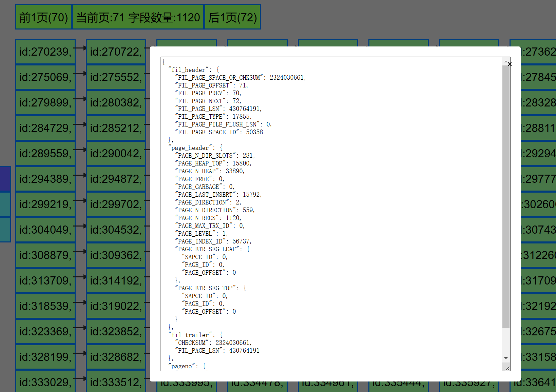Click the PAGE_N_HEAP: 33890 line
The image size is (556, 392).
[x=210, y=171]
